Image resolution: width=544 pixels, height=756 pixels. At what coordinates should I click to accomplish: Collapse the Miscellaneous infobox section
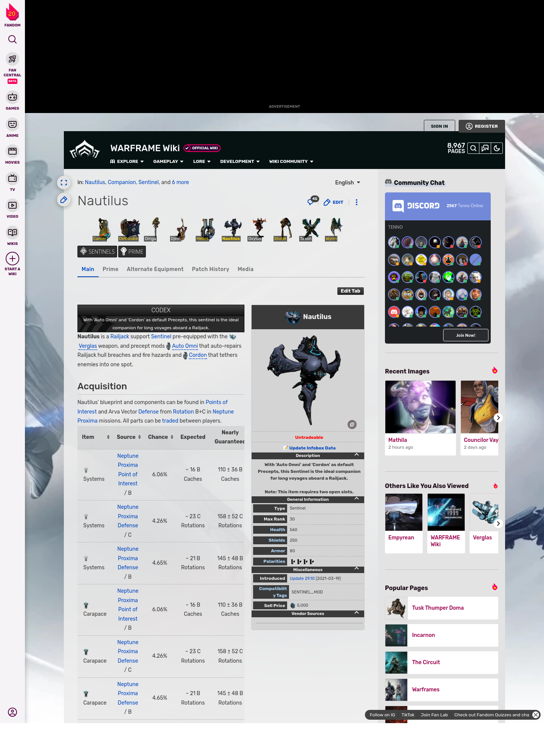pos(356,569)
